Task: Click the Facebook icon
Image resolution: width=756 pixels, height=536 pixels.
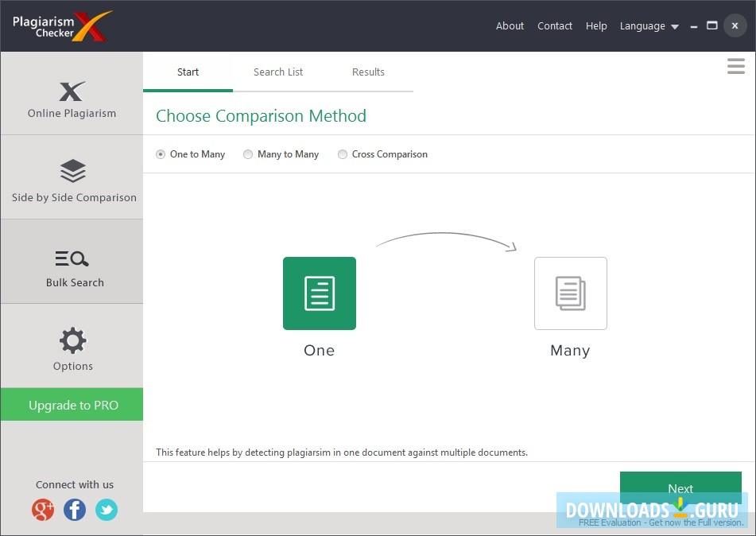Action: 75,510
